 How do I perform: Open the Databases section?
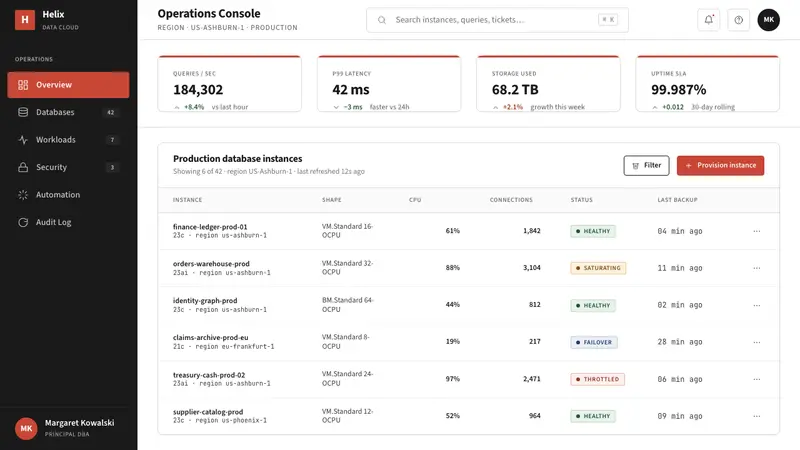[x=68, y=112]
